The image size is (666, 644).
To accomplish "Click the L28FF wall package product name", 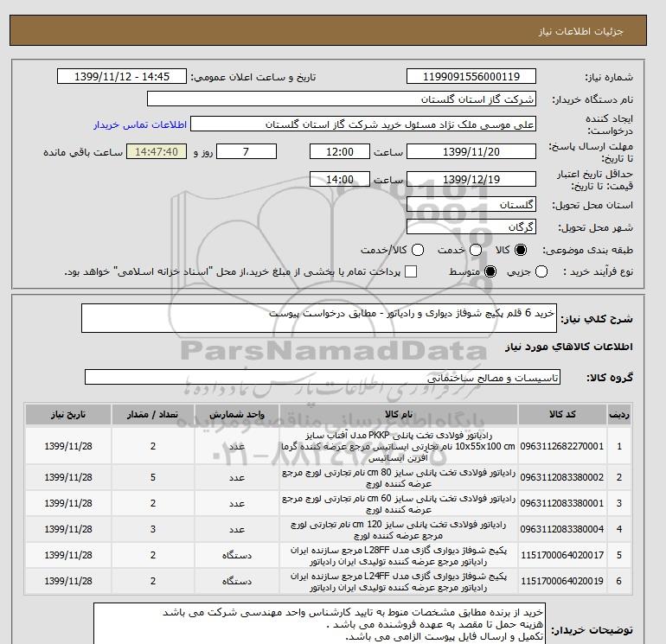I will (399, 556).
